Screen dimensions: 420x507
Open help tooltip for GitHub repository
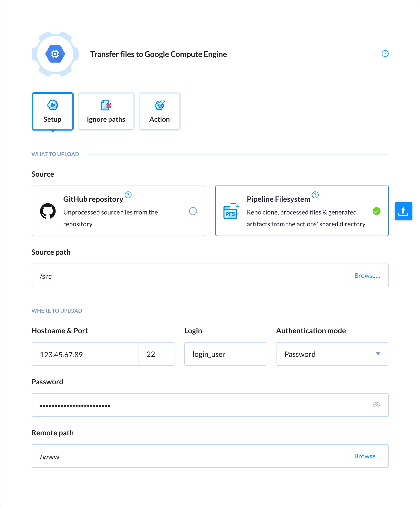coord(128,195)
